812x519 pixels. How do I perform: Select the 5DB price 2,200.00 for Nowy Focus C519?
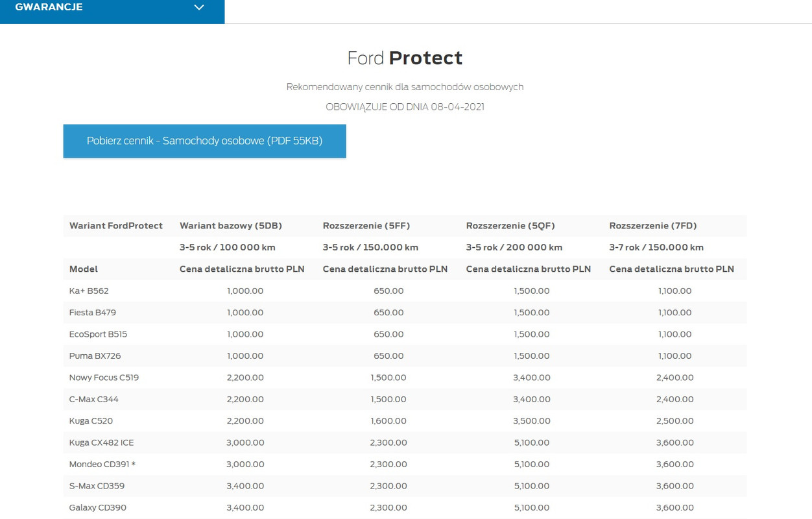(x=245, y=378)
